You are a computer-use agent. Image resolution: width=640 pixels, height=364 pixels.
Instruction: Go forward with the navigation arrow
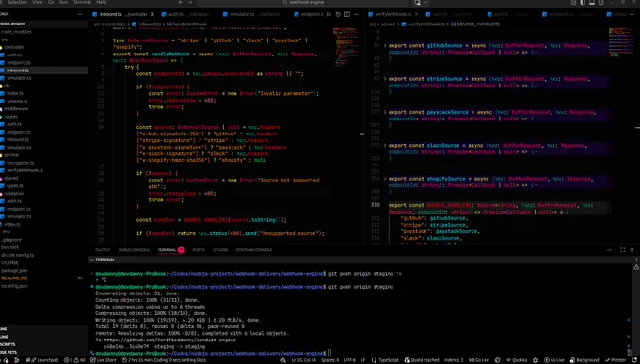pos(190,2)
